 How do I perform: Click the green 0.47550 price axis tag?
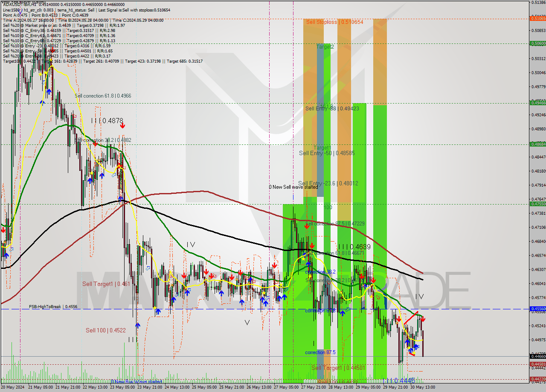pyautogui.click(x=537, y=204)
